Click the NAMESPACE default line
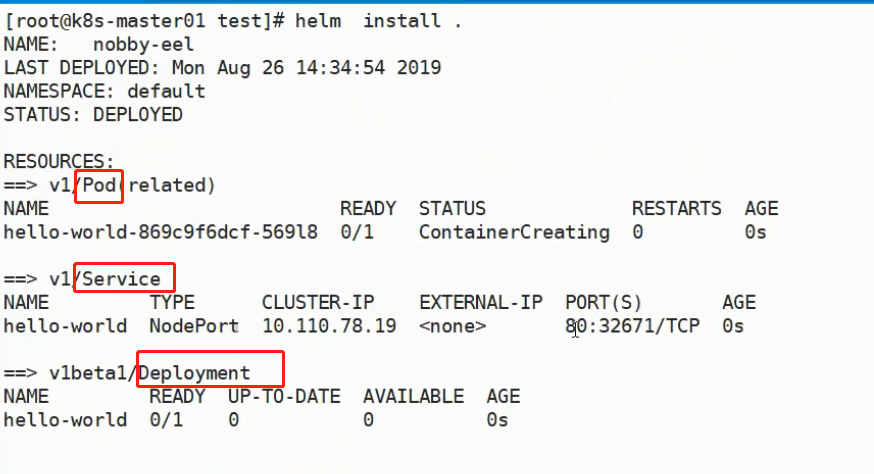Viewport: 874px width, 474px height. point(105,91)
